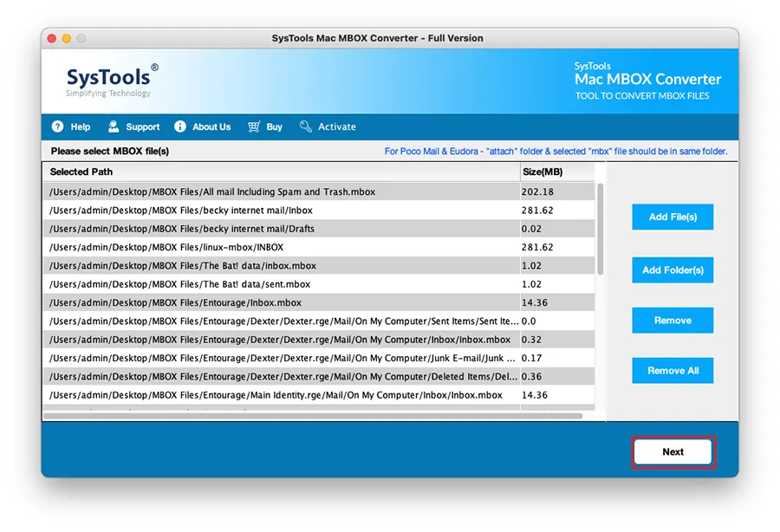The image size is (780, 532).
Task: Select The Bat! data/inbox.mbox row
Action: pyautogui.click(x=319, y=265)
